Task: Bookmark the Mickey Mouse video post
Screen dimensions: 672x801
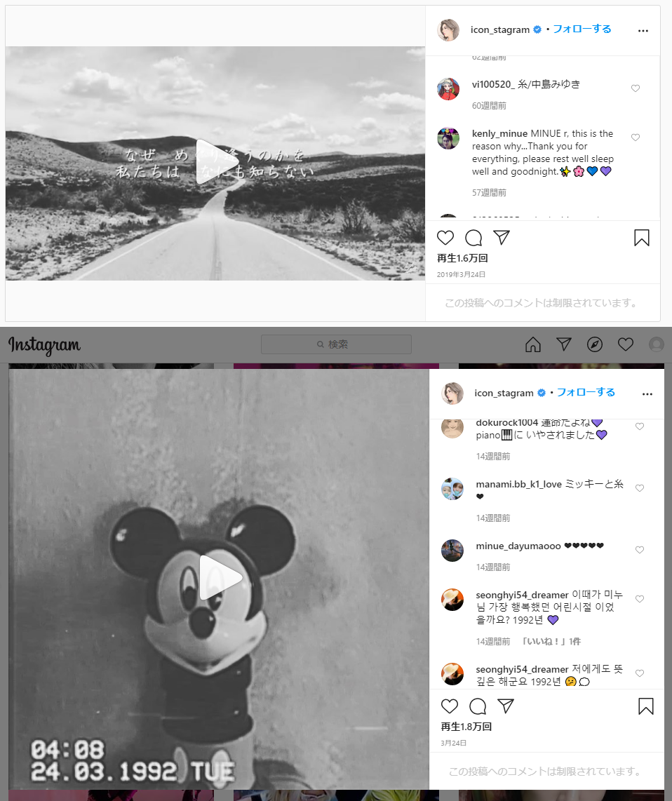Action: pyautogui.click(x=645, y=706)
